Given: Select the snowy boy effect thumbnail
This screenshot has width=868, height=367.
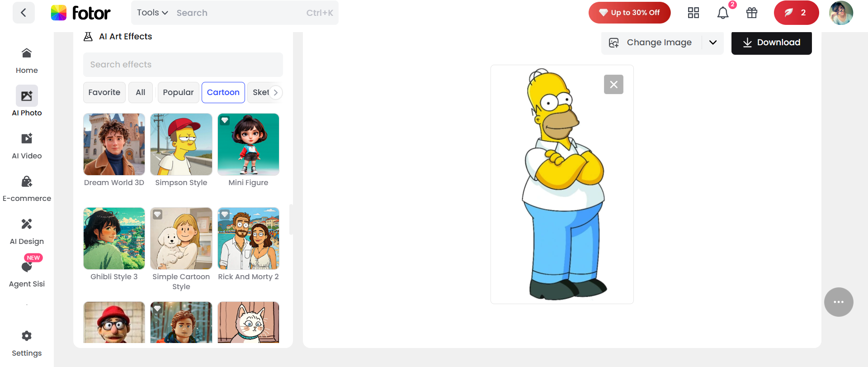Looking at the screenshot, I should 181,322.
